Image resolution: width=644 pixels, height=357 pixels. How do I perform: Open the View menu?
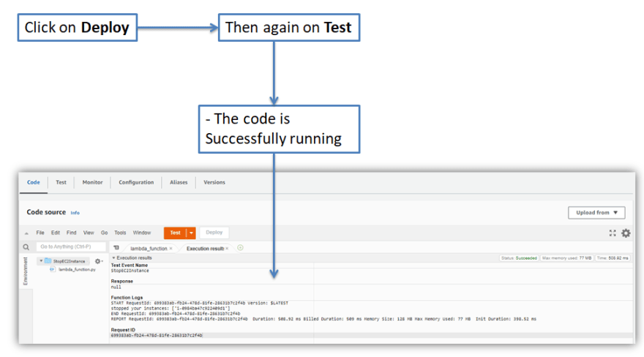pos(89,233)
